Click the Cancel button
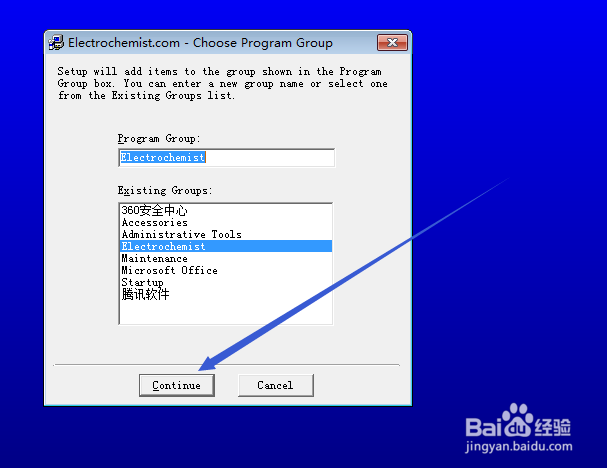The width and height of the screenshot is (607, 468). [276, 385]
